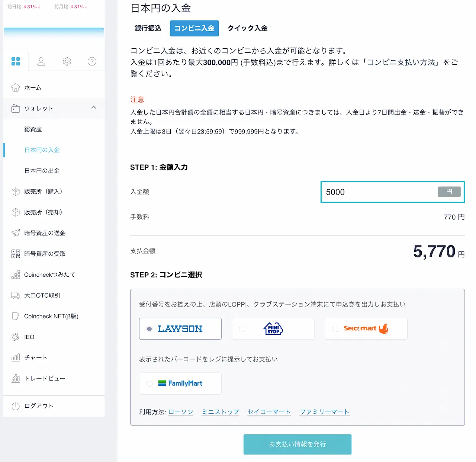476x462 pixels.
Task: Click the box icon beside 販売所(売却)
Action: tap(16, 212)
